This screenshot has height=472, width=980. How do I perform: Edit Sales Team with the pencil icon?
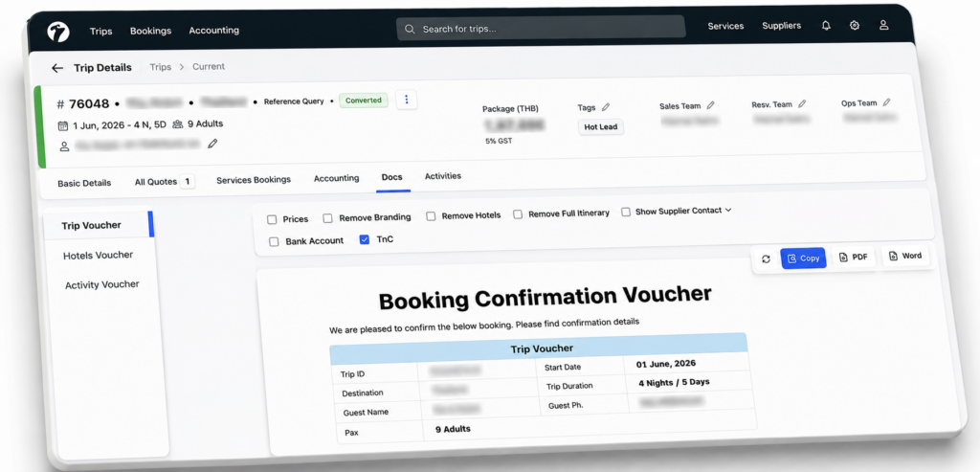click(x=711, y=105)
